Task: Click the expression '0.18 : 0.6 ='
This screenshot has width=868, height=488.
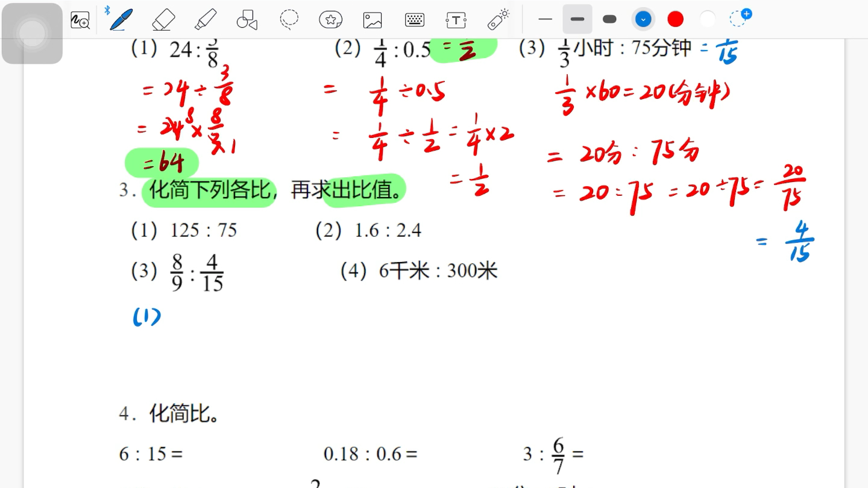Action: [x=370, y=454]
